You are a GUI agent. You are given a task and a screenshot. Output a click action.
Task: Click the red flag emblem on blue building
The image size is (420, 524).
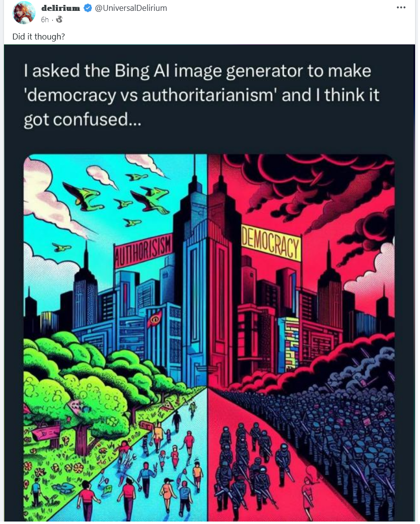(154, 319)
